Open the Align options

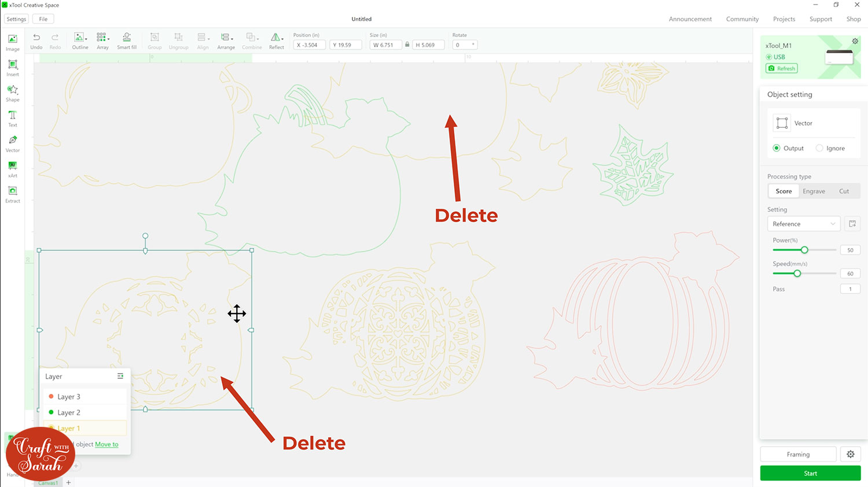pyautogui.click(x=203, y=41)
